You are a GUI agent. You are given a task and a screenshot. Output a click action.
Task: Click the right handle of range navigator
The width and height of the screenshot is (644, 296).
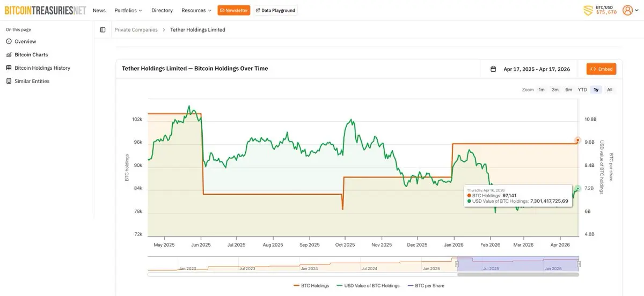pyautogui.click(x=579, y=264)
